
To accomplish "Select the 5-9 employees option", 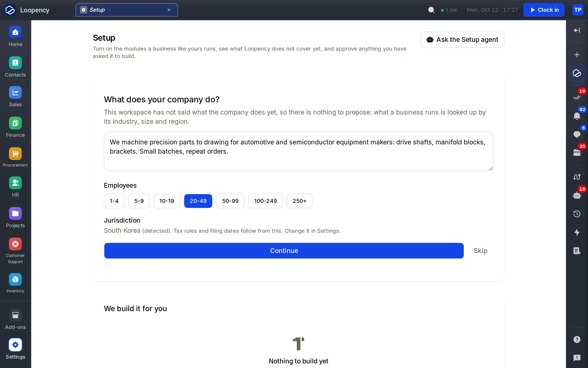I will [x=139, y=201].
